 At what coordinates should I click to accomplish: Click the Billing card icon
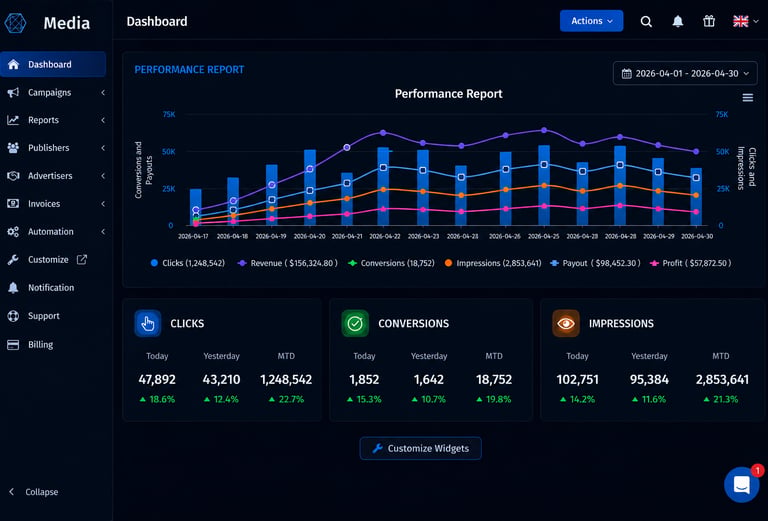pyautogui.click(x=13, y=345)
